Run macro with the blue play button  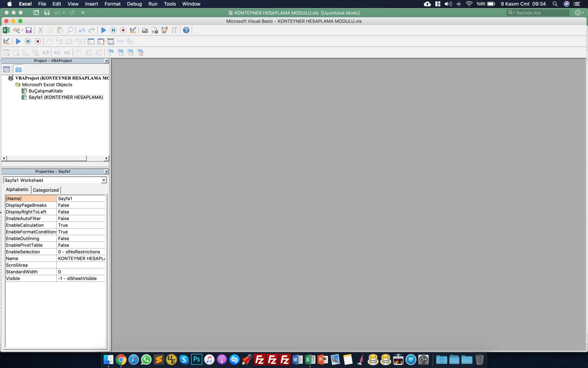point(104,30)
